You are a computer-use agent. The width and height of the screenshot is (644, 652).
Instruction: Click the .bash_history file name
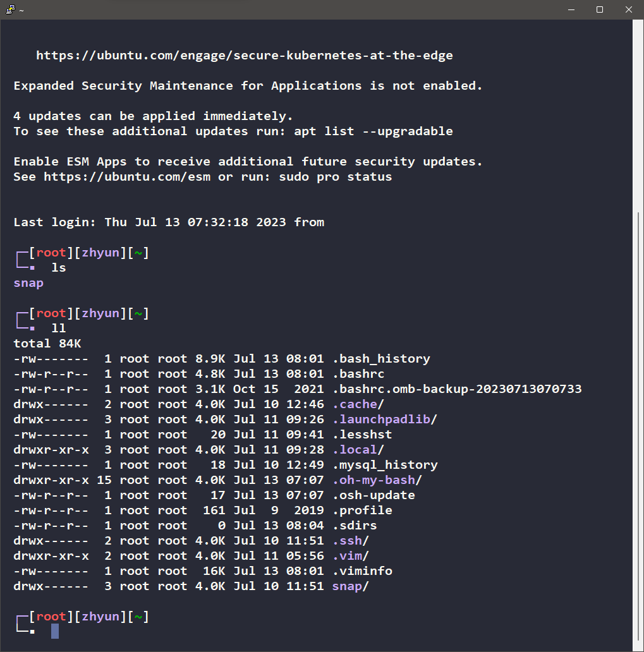point(381,358)
